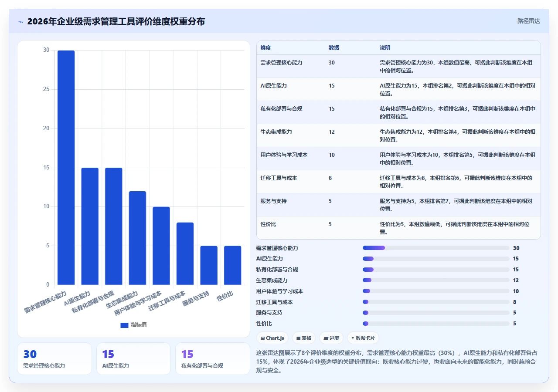Click the Chart.js tag chip
Screen dimensions: 558x392
272,338
